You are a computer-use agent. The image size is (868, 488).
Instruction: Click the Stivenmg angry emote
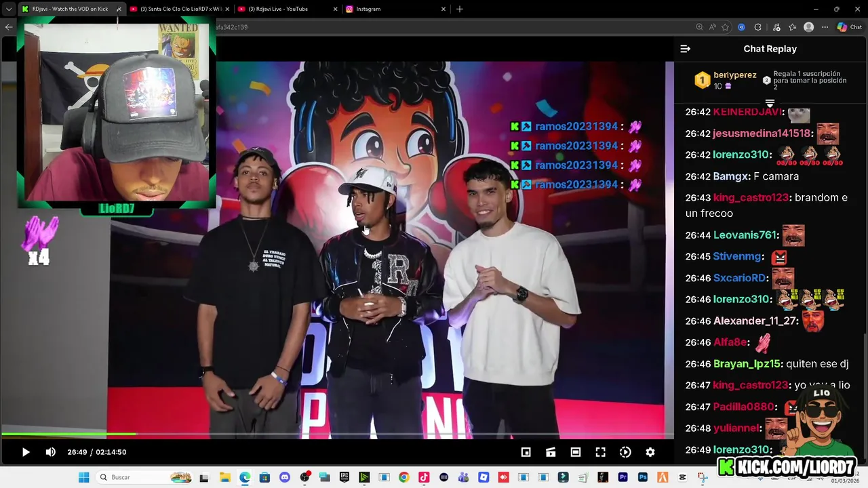pyautogui.click(x=779, y=257)
